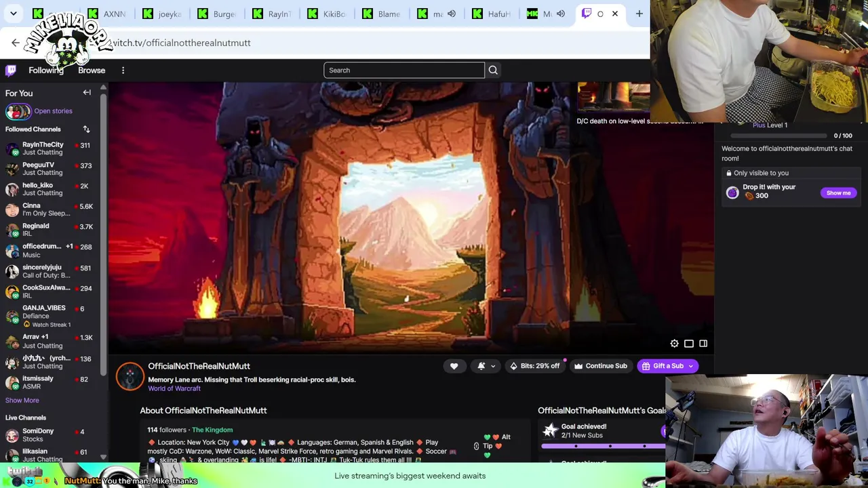Click the Show me button in chat
Image resolution: width=868 pixels, height=488 pixels.
click(838, 193)
